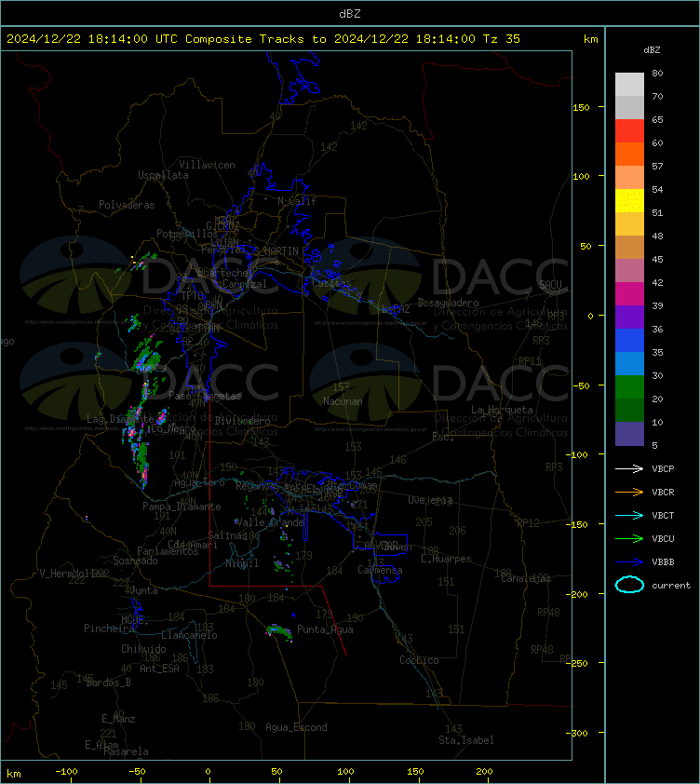Image resolution: width=700 pixels, height=784 pixels.
Task: Click the cyan 'current' ellipse symbol
Action: pyautogui.click(x=629, y=585)
